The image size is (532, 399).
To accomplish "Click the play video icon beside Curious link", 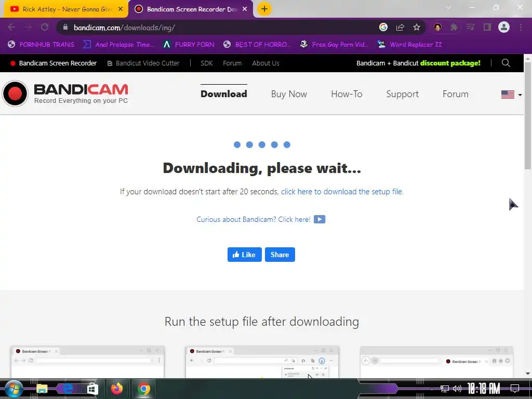I will pyautogui.click(x=320, y=219).
